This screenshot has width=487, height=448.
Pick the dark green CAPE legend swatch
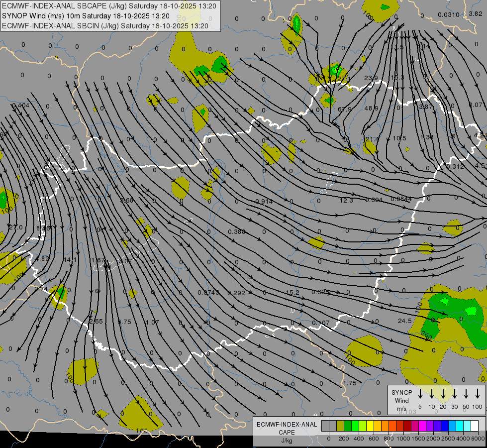348,426
